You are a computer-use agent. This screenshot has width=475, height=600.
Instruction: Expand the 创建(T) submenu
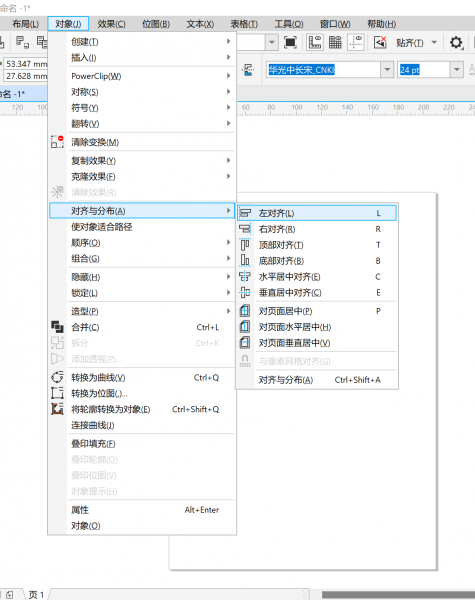142,42
